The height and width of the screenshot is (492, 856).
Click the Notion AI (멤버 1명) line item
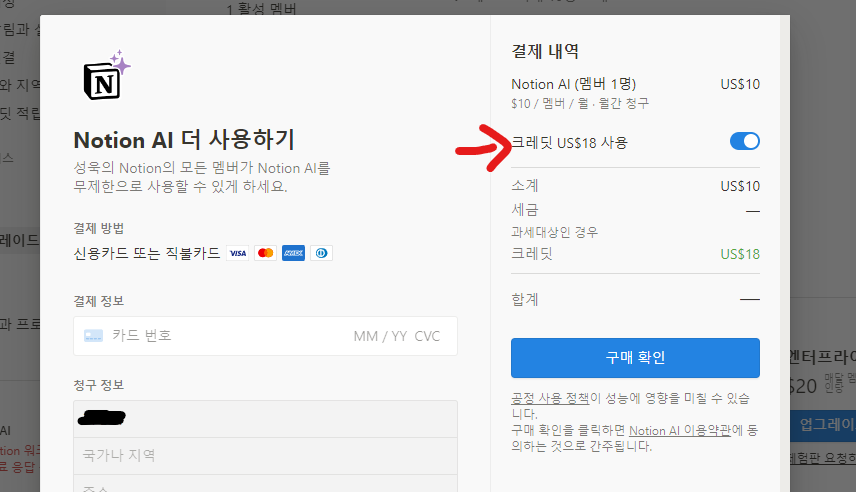(x=574, y=84)
